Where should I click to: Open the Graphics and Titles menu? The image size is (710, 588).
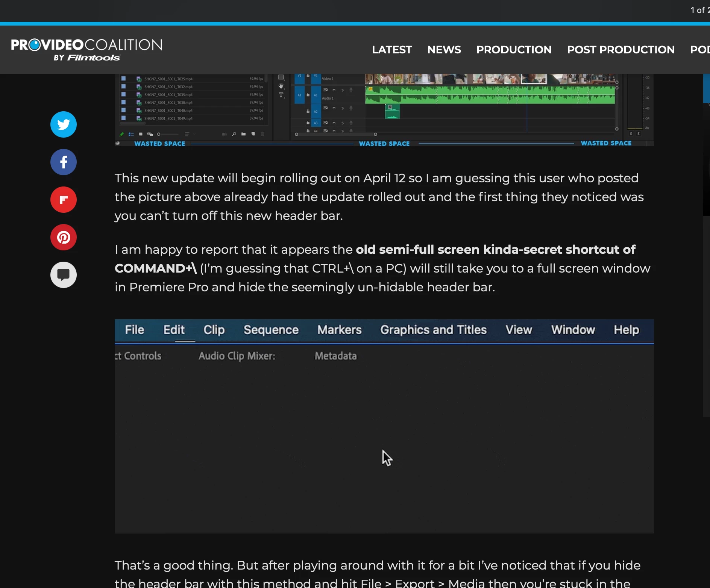coord(434,330)
